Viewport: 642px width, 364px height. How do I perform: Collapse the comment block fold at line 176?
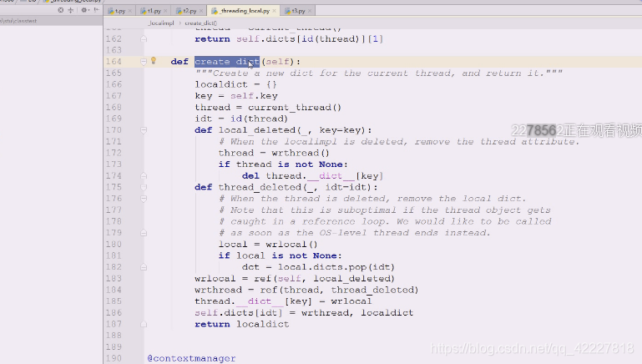[x=144, y=199]
